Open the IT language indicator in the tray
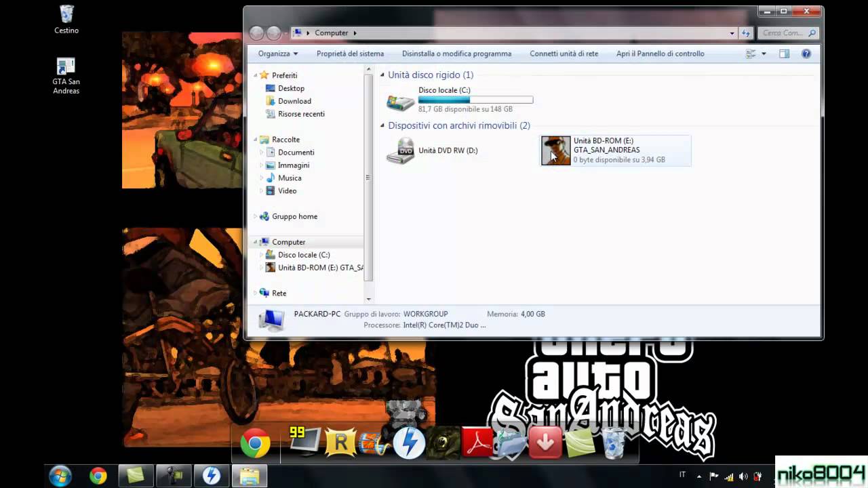Screen dimensions: 868x488 point(682,475)
